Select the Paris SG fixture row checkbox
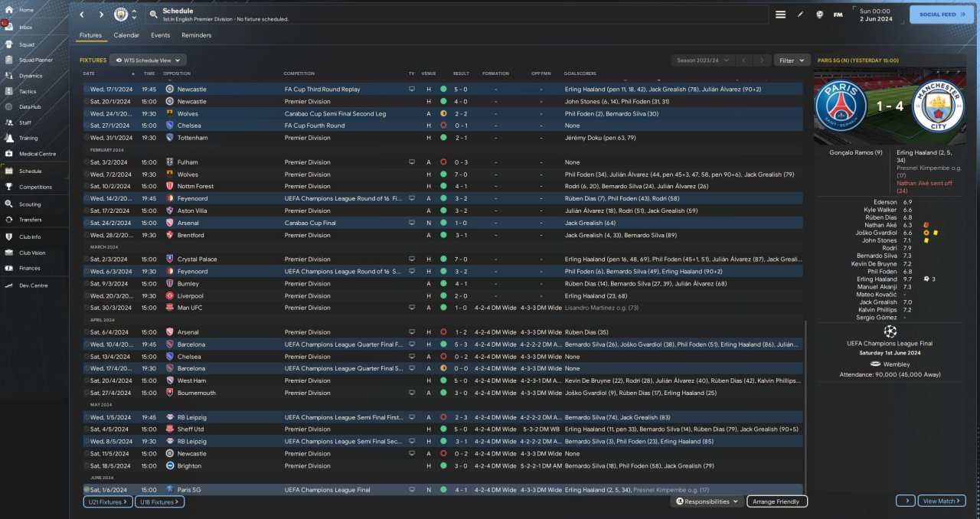The width and height of the screenshot is (980, 519). (x=87, y=490)
